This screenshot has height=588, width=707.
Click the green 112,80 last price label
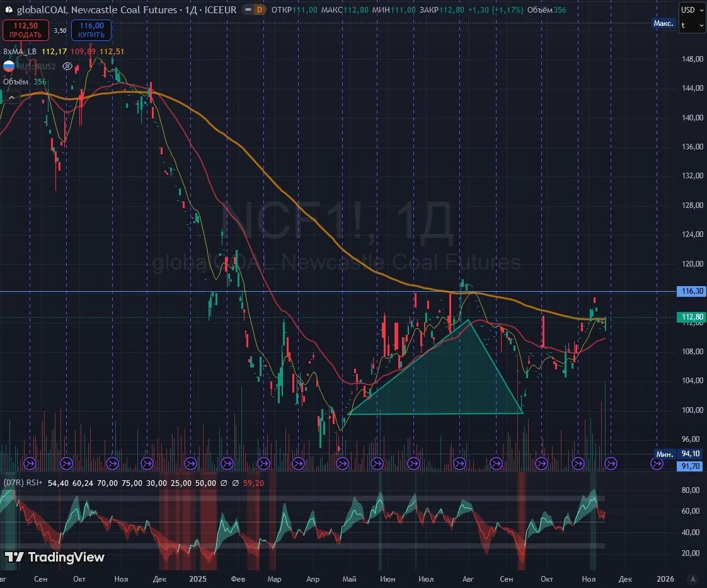coord(691,316)
